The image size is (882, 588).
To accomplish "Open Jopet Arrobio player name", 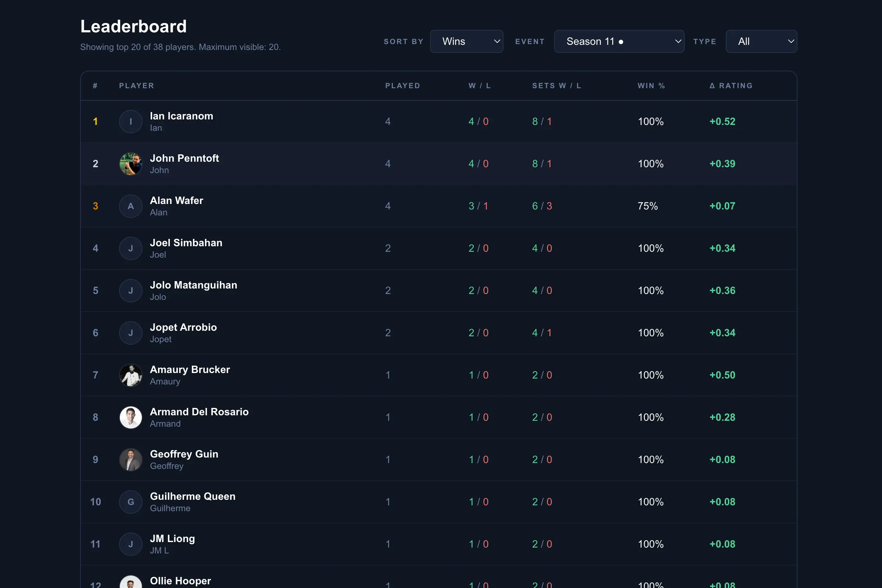I will click(x=183, y=327).
